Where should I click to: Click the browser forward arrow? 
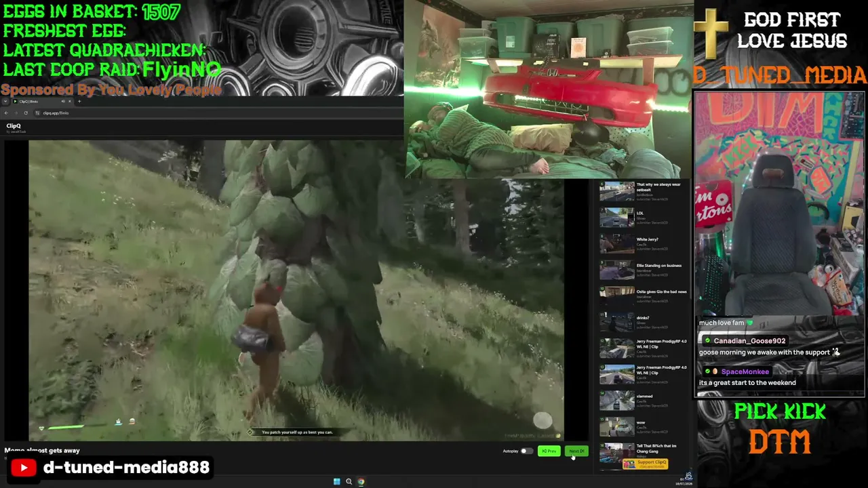(16, 113)
